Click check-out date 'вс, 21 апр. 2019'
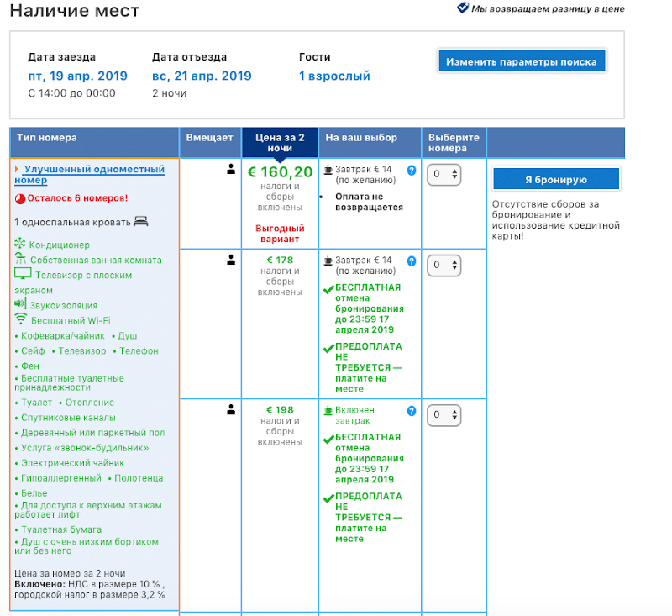This screenshot has height=616, width=672. pyautogui.click(x=202, y=76)
